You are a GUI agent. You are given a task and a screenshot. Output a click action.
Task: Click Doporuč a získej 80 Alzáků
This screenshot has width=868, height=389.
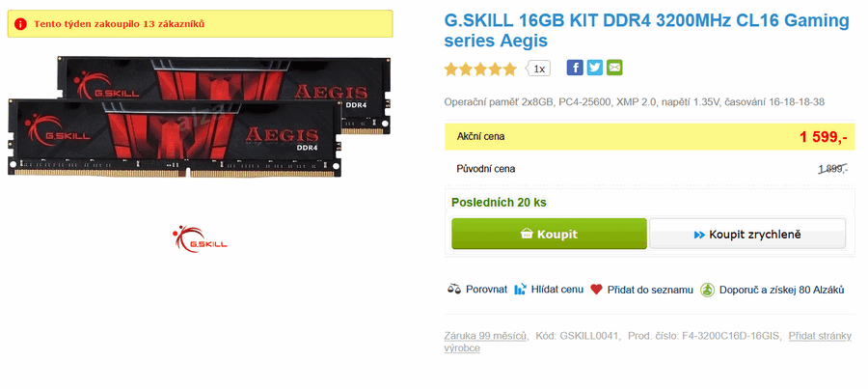(x=781, y=290)
